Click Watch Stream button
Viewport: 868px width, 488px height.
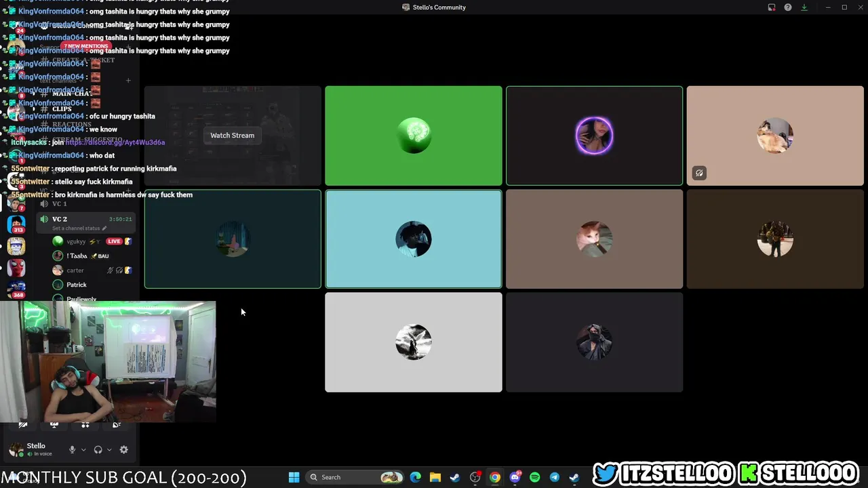[x=232, y=136]
